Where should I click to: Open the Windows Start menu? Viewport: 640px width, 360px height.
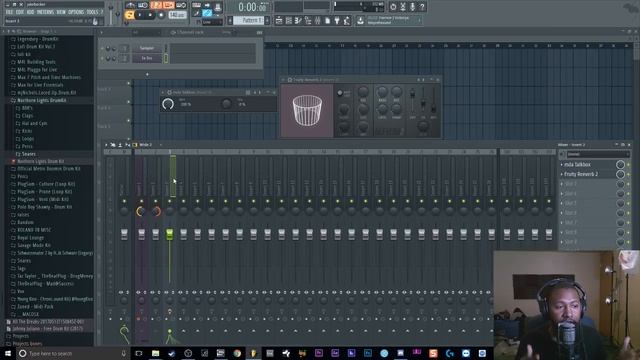[8, 353]
